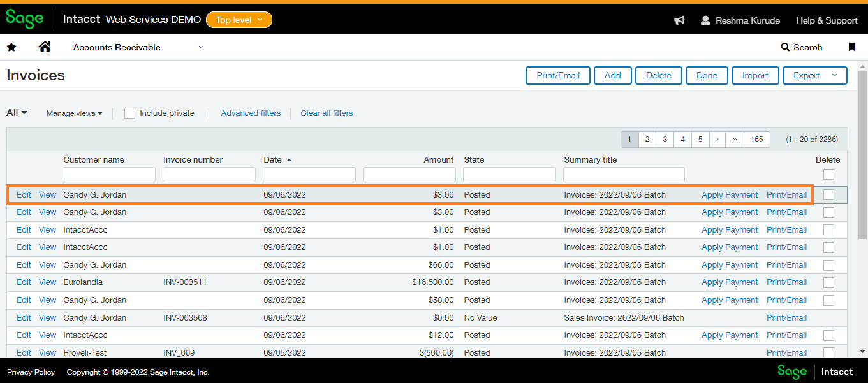The width and height of the screenshot is (868, 383).
Task: View the Proveli-Test invoice
Action: 47,352
